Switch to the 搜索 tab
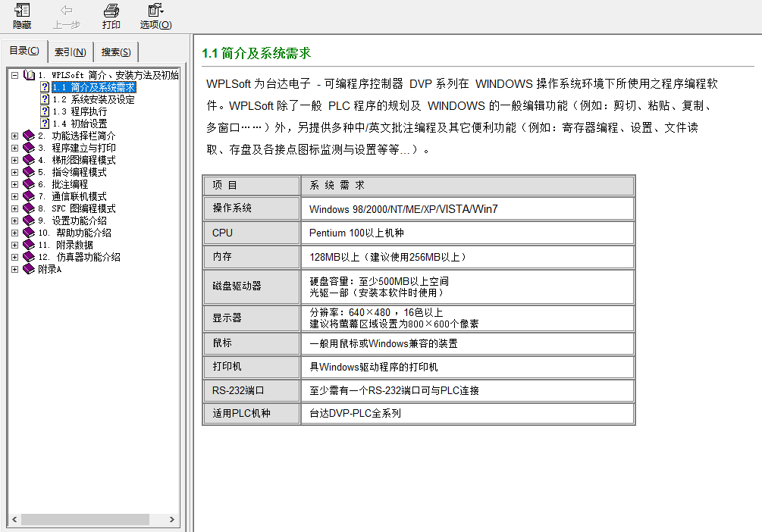Image resolution: width=762 pixels, height=532 pixels. (115, 51)
